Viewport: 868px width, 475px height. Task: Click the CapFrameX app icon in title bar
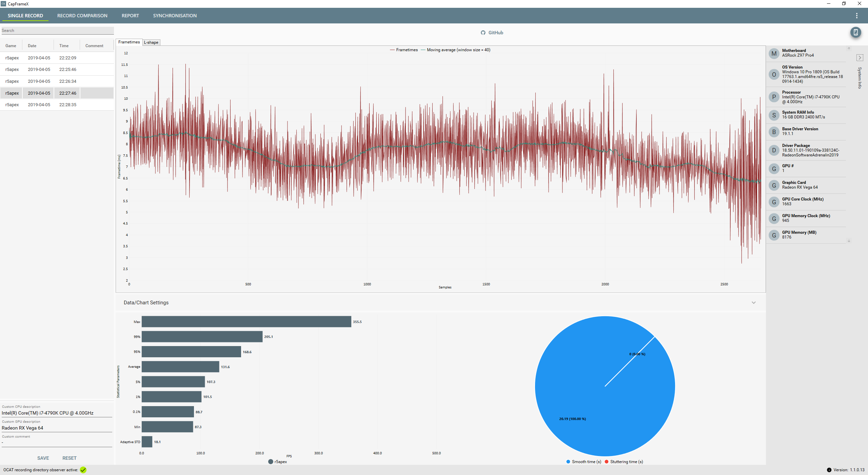click(x=3, y=4)
